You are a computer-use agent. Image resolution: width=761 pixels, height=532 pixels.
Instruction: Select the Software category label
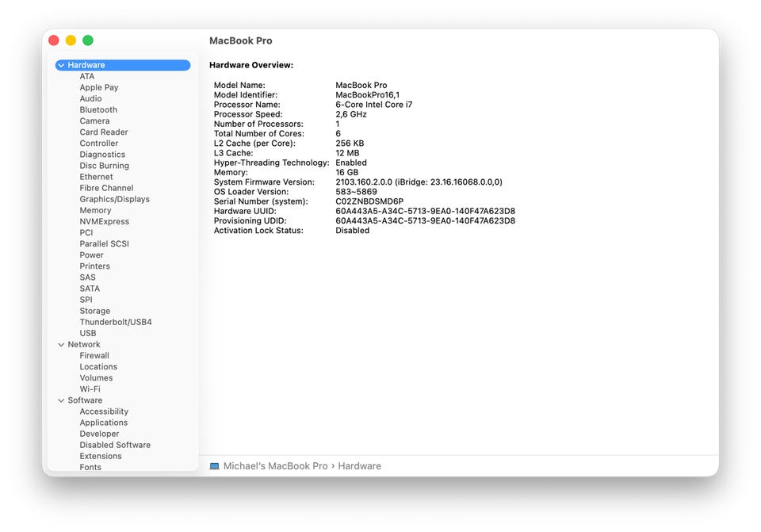(85, 400)
